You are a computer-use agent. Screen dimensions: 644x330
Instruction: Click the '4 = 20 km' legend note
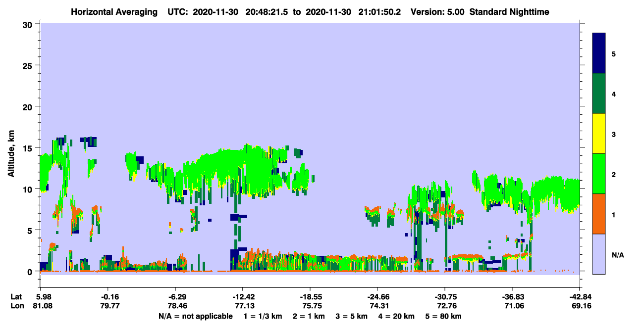tap(396, 316)
